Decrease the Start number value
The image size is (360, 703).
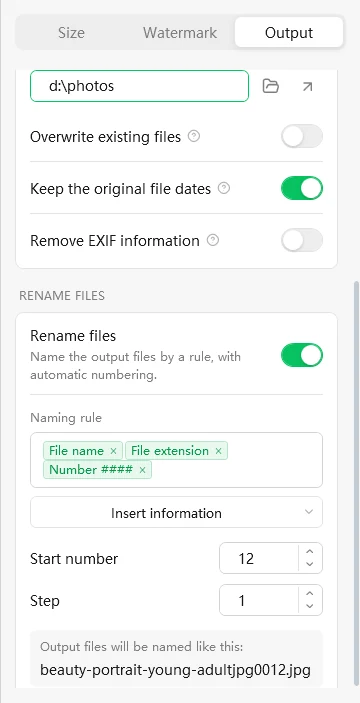coord(309,564)
